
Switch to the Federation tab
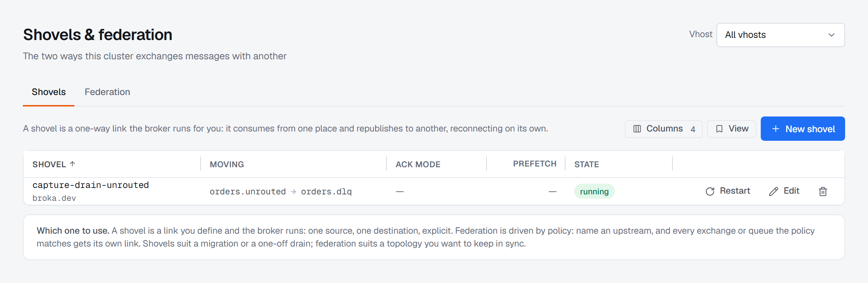click(107, 92)
